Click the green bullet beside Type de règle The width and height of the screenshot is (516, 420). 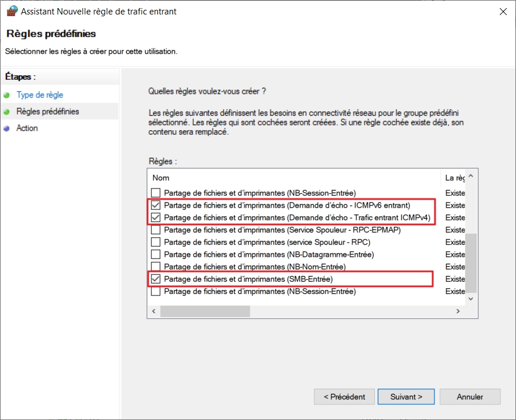pyautogui.click(x=6, y=95)
